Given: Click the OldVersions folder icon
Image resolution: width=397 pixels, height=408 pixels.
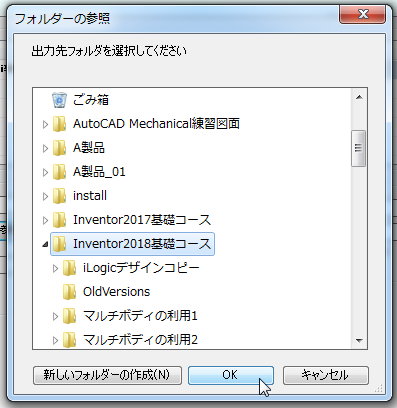Looking at the screenshot, I should pyautogui.click(x=70, y=292).
